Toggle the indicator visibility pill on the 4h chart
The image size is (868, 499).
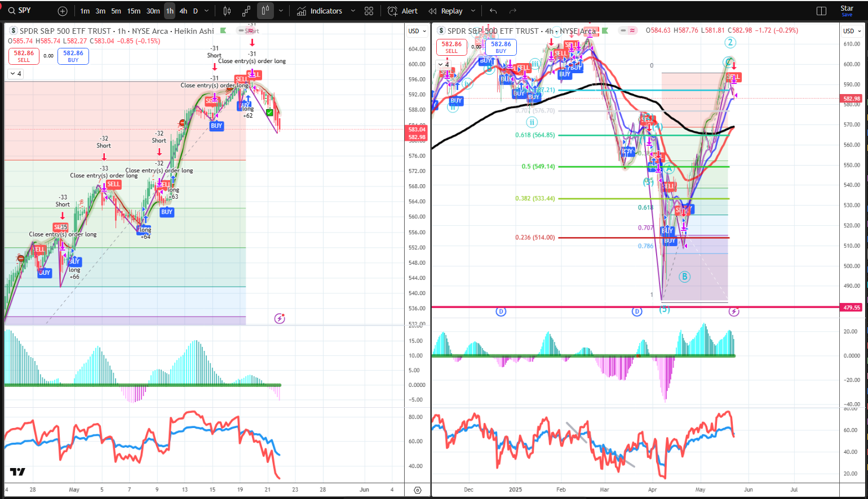pos(628,30)
